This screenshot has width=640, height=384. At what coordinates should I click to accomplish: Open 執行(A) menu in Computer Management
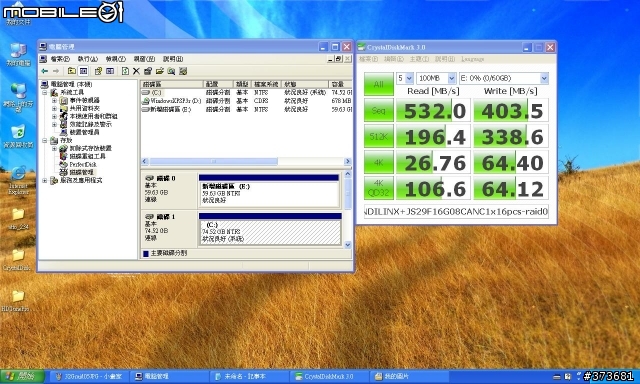[87, 59]
